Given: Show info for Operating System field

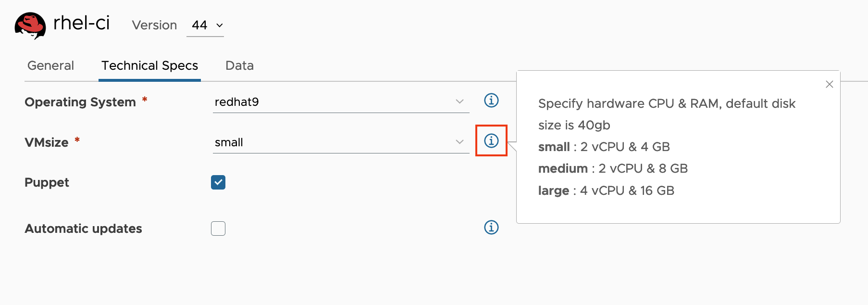Looking at the screenshot, I should click(x=491, y=101).
